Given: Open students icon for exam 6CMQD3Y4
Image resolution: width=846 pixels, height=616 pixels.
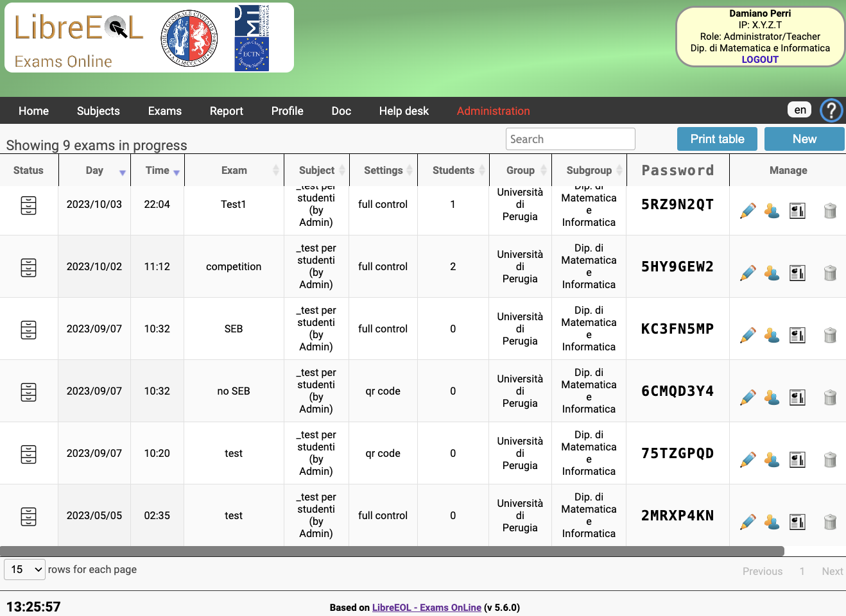Looking at the screenshot, I should point(772,398).
